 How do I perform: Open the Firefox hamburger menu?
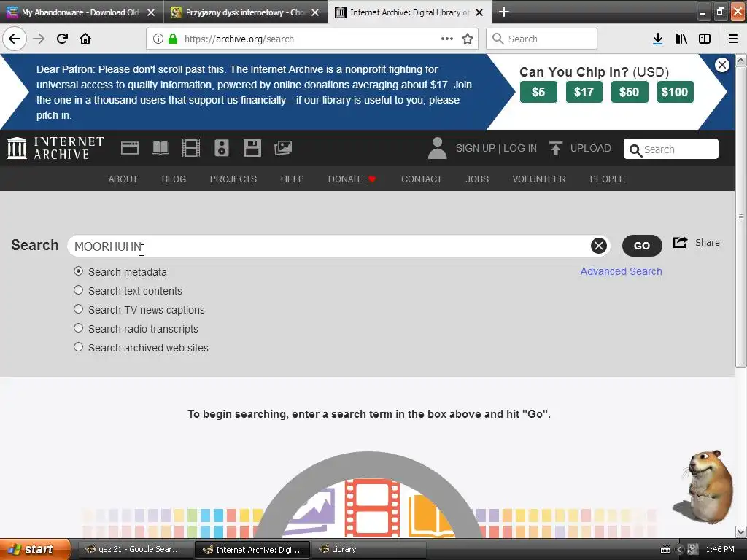click(x=733, y=39)
